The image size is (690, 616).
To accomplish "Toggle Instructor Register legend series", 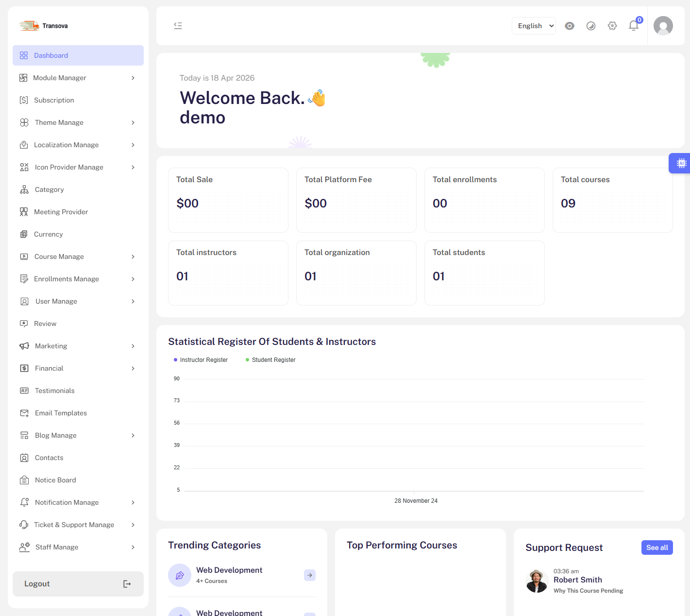I will (201, 360).
